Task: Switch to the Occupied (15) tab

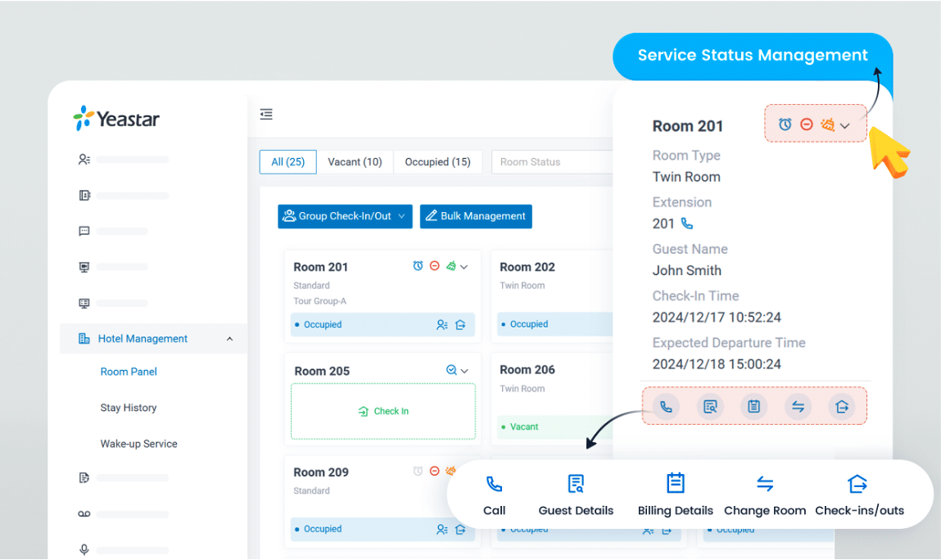Action: (437, 162)
